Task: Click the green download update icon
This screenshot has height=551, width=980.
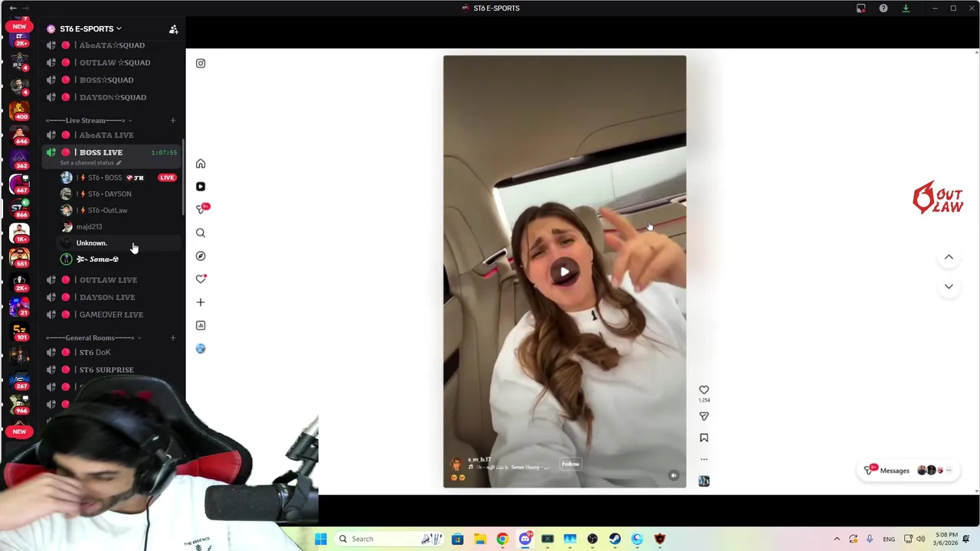Action: (x=906, y=8)
